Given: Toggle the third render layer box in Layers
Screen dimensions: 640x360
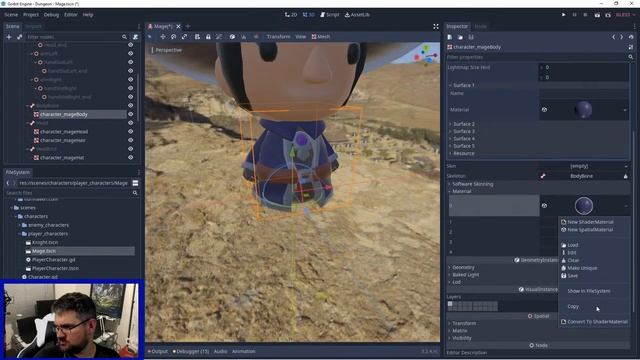Looking at the screenshot, I should (460, 304).
